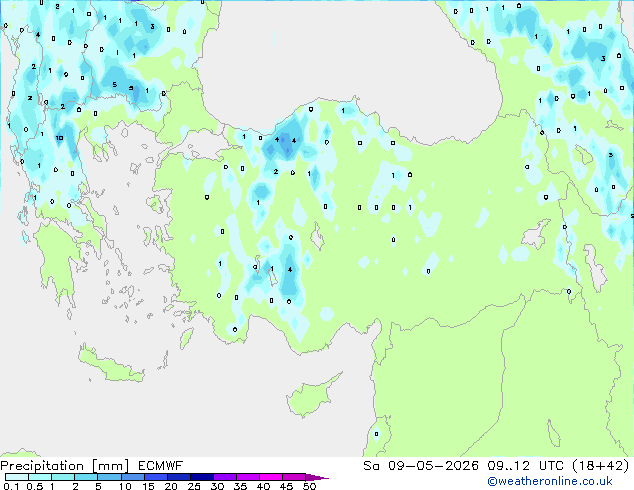634x490 pixels.
Task: Click the 0.1 to 0.5 mm legend swatch
Action: pos(17,477)
